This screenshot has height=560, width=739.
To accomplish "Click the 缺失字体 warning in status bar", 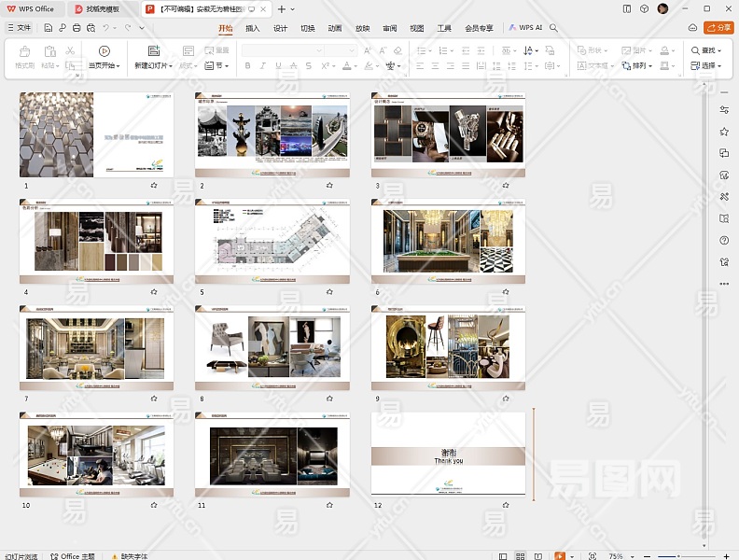I will (132, 555).
